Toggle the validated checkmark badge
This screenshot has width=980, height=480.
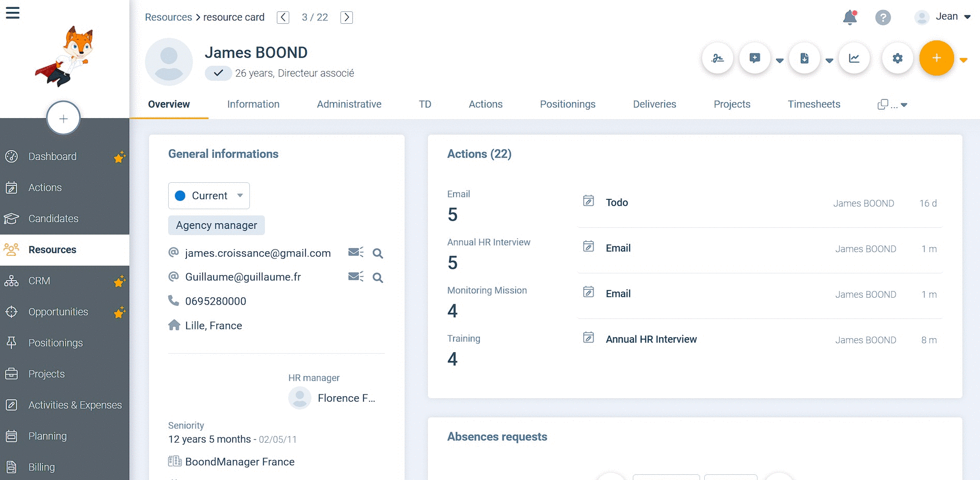coord(218,73)
